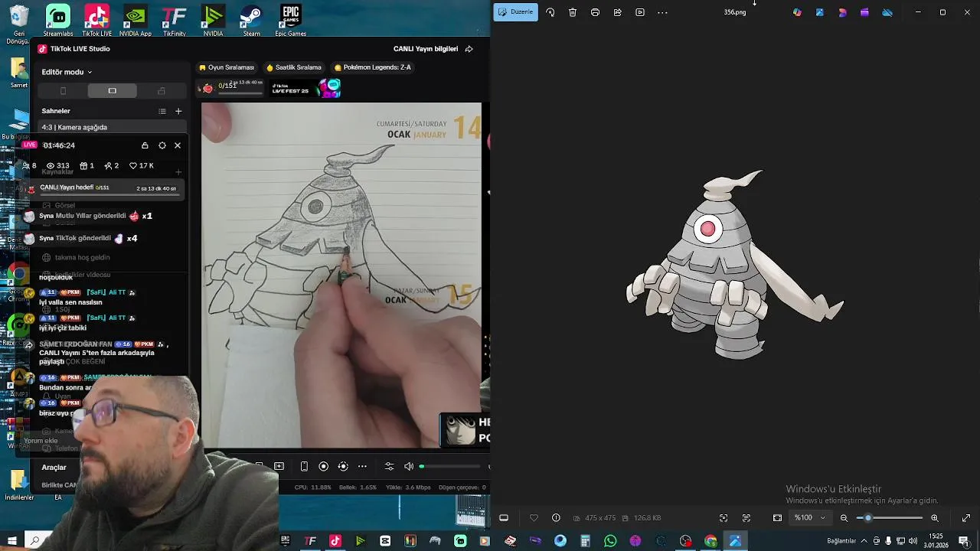The width and height of the screenshot is (980, 551).
Task: Show file info with the info icon
Action: tap(556, 518)
